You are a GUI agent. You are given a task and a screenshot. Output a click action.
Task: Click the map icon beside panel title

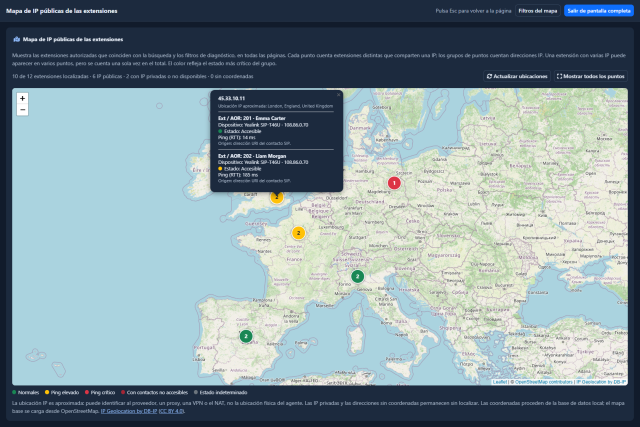[x=17, y=40]
